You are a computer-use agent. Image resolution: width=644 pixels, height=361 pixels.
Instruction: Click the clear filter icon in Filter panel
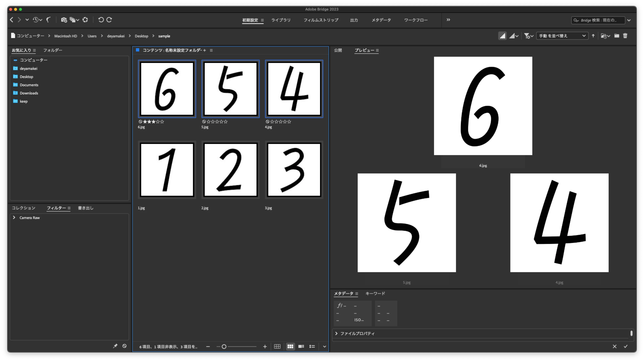pyautogui.click(x=124, y=346)
